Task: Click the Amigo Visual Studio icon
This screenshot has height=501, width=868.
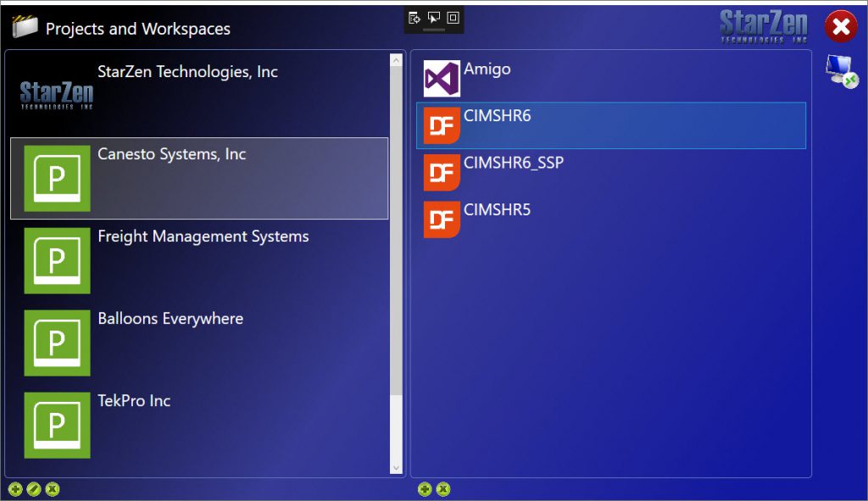Action: click(x=442, y=79)
